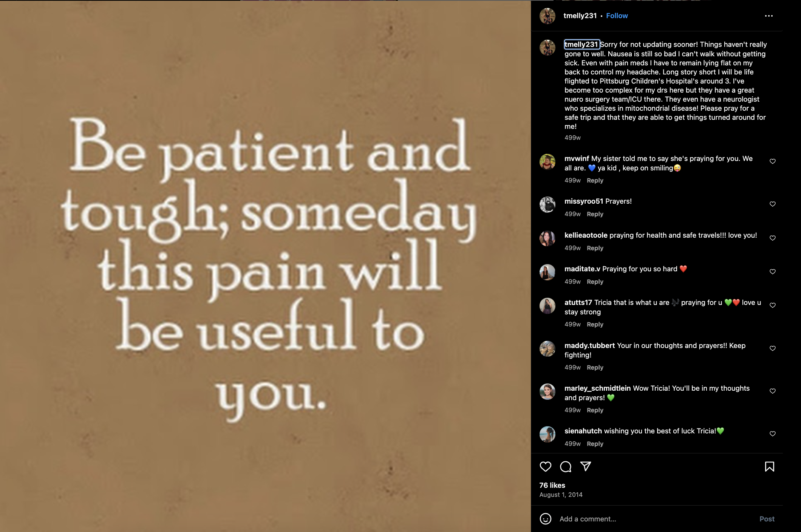Image resolution: width=801 pixels, height=532 pixels.
Task: Save post with bookmark icon
Action: [769, 467]
